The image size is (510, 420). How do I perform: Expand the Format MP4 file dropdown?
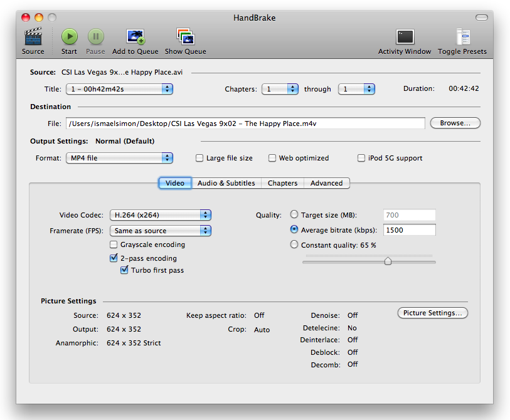point(119,158)
